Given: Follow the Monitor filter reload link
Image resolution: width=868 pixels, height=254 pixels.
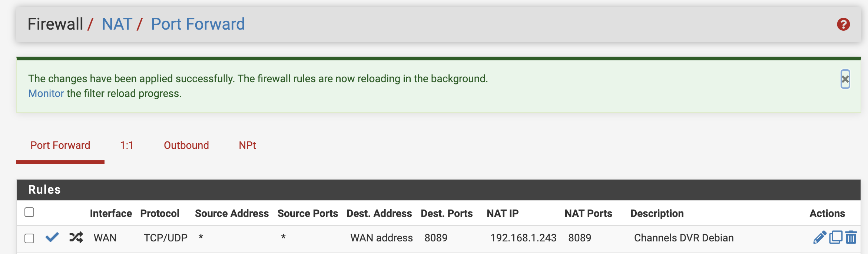Looking at the screenshot, I should click(46, 94).
